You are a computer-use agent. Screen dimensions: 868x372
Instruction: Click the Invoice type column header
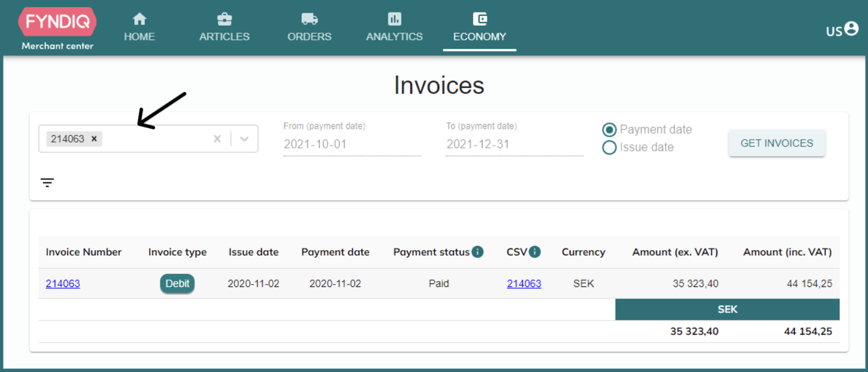coord(178,252)
